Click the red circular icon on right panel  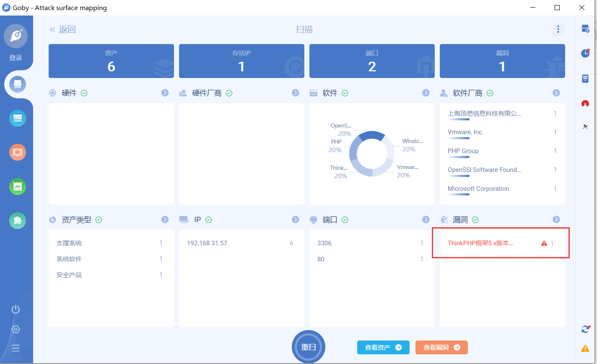(x=585, y=103)
